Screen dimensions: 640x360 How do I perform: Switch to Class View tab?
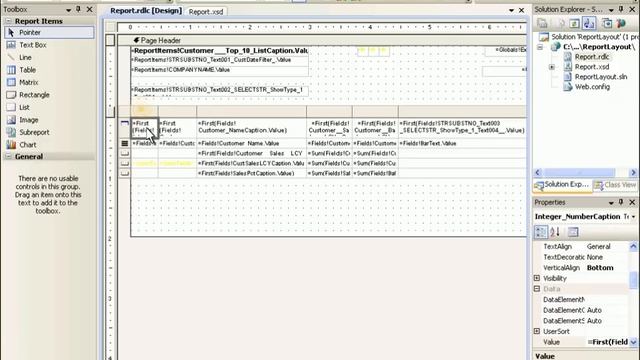[x=616, y=185]
